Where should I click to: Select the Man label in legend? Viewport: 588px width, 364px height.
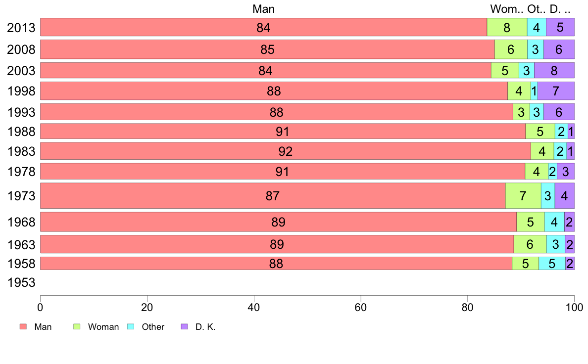(x=43, y=327)
